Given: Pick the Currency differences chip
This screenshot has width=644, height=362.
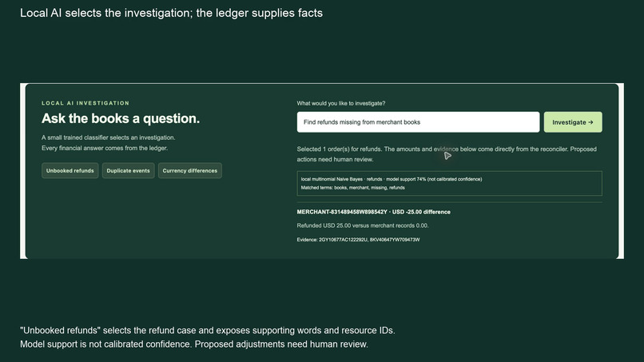Looking at the screenshot, I should 189,170.
